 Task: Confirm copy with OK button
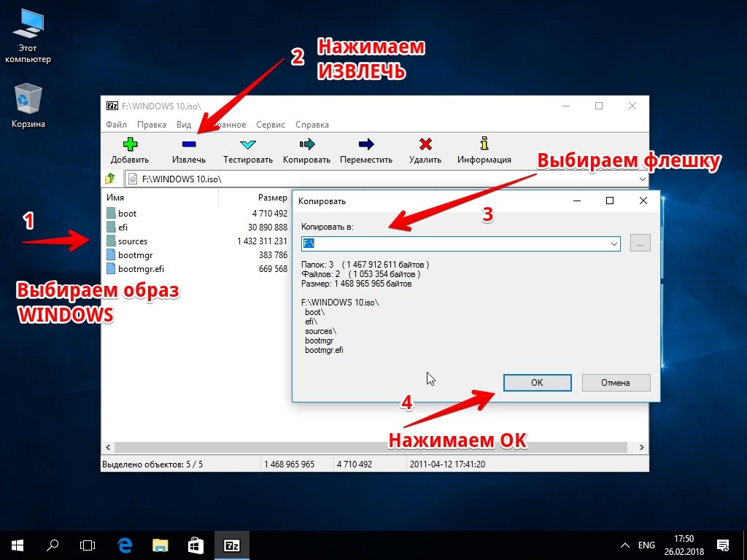point(538,382)
